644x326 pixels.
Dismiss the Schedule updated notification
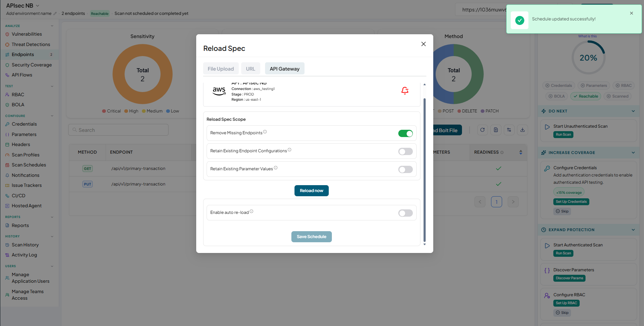pyautogui.click(x=632, y=13)
